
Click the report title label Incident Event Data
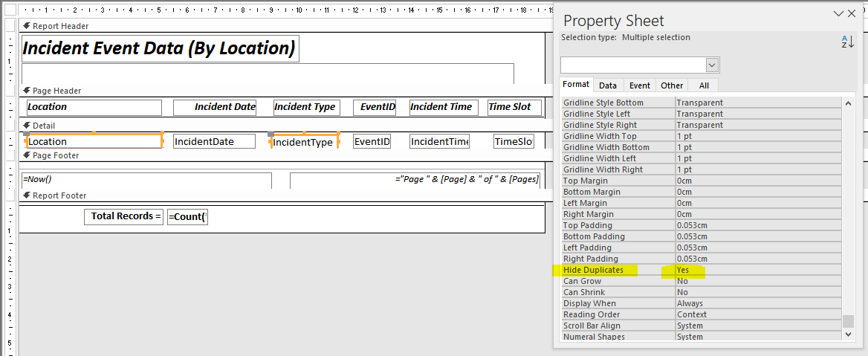pos(160,49)
